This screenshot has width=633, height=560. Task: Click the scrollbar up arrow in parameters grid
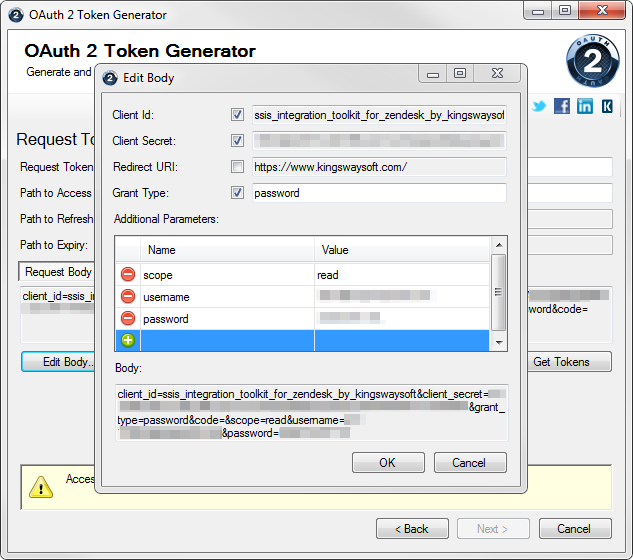pos(499,245)
